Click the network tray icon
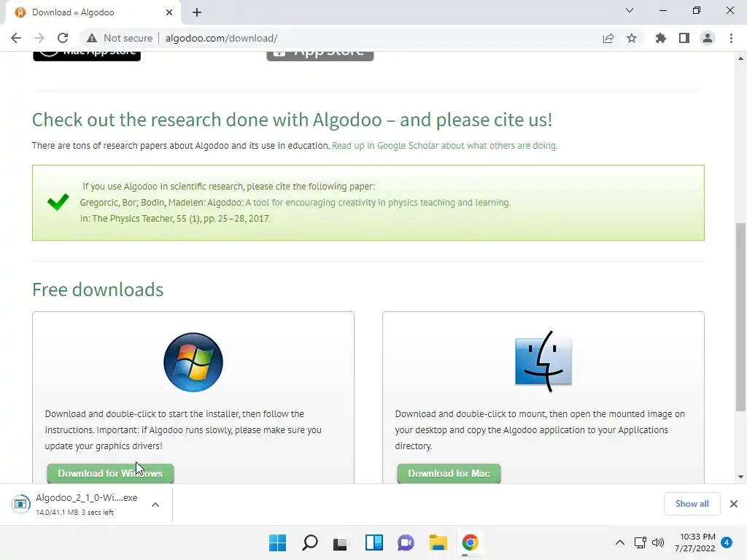Viewport: 747px width, 560px height. 640,542
